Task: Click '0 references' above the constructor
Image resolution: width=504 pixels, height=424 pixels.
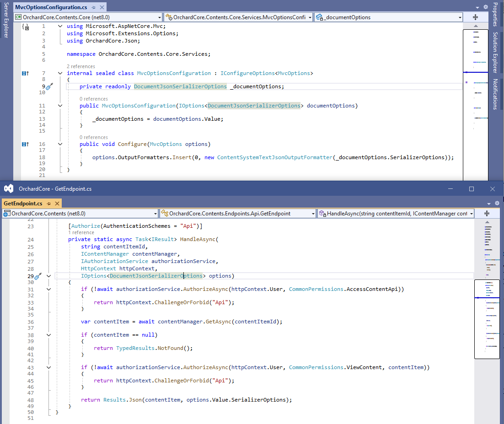Action: [x=94, y=99]
